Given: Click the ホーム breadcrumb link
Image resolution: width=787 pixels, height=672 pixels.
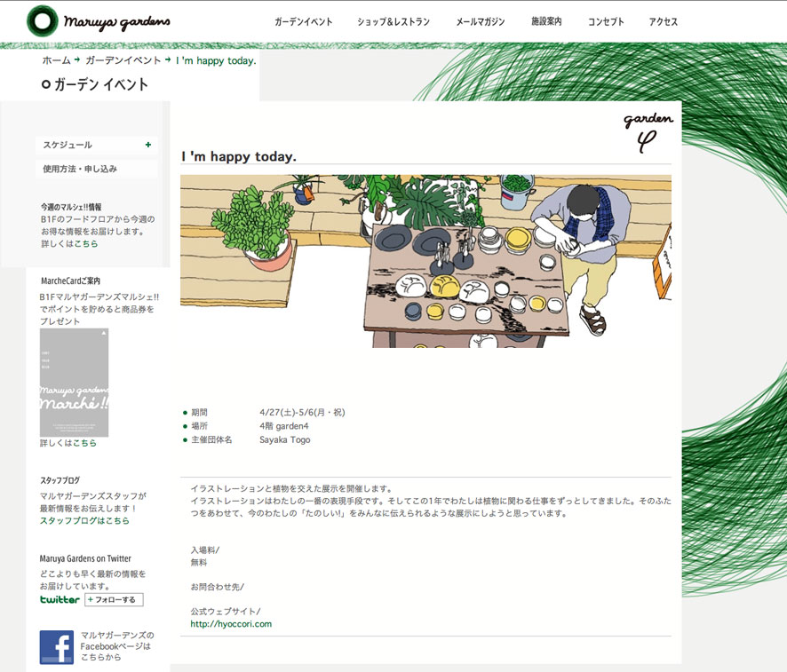Looking at the screenshot, I should (56, 60).
